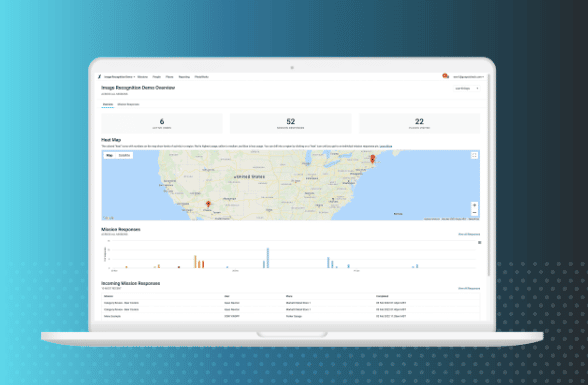Open the Places nav menu item
This screenshot has width=588, height=385.
(170, 77)
